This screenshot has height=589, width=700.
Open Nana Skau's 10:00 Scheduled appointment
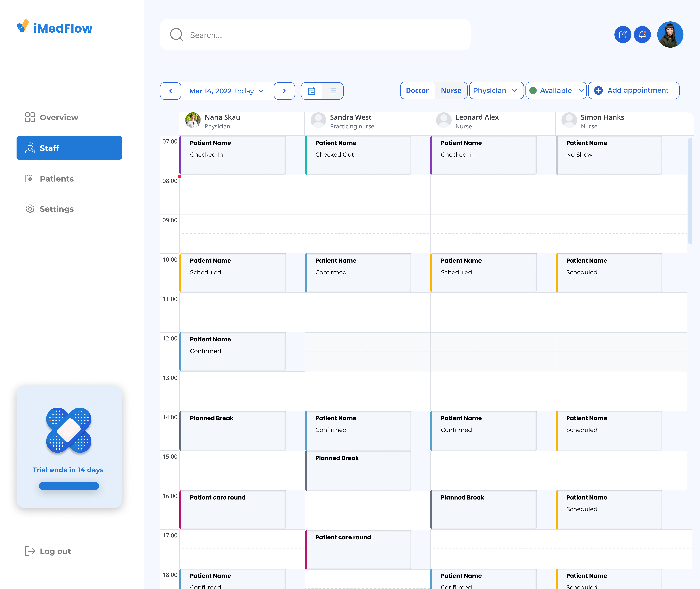pyautogui.click(x=233, y=273)
